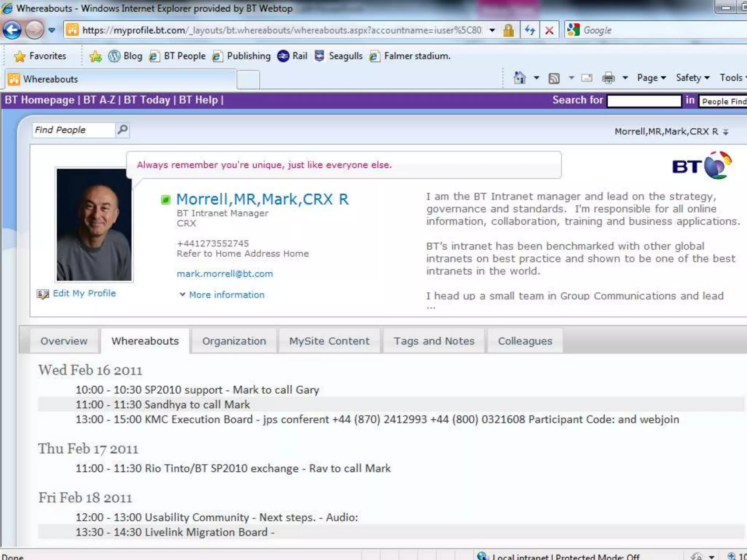Click the browser Forward arrow button

(x=35, y=30)
